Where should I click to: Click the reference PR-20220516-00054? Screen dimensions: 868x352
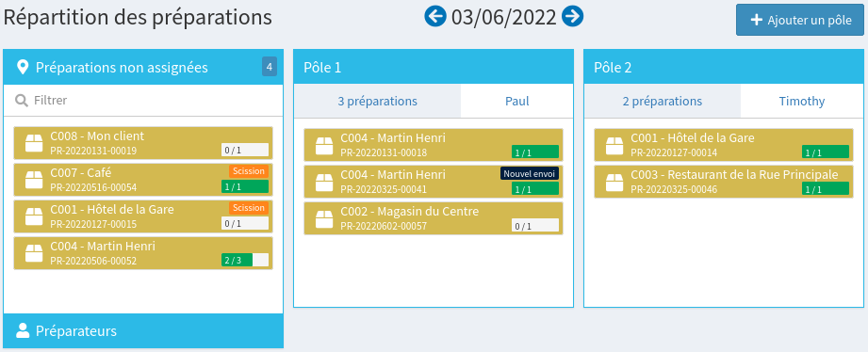[x=93, y=186]
